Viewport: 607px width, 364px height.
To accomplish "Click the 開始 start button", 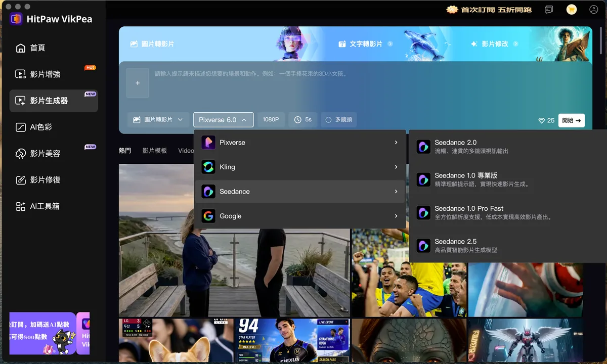I will coord(572,120).
